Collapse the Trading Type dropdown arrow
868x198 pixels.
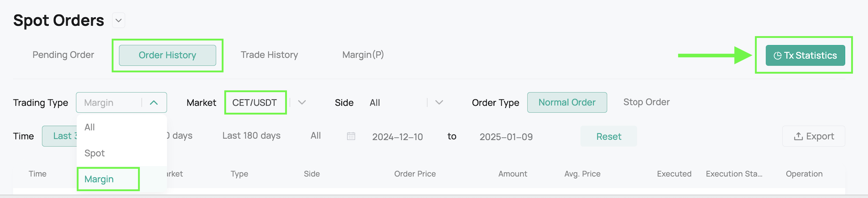pyautogui.click(x=154, y=102)
